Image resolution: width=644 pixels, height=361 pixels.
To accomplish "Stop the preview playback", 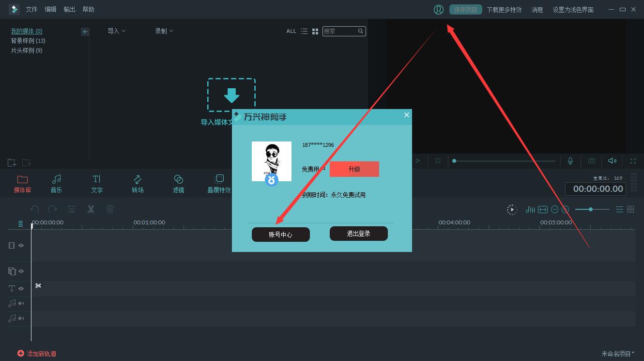I will [438, 161].
